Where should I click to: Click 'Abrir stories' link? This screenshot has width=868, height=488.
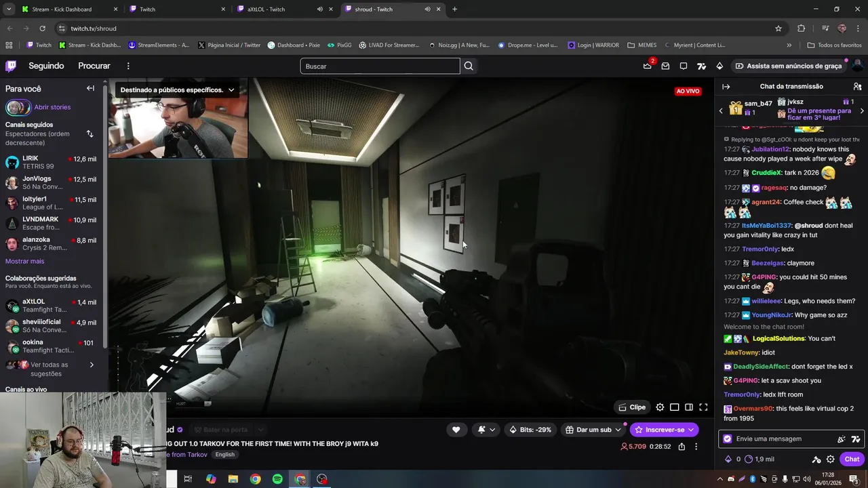tap(52, 107)
